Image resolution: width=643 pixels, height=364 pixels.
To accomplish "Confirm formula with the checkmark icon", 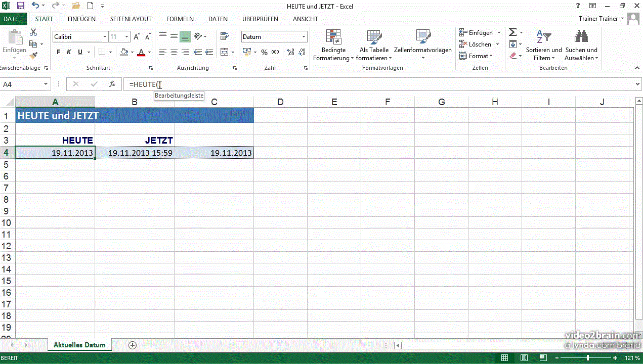I will tap(94, 84).
